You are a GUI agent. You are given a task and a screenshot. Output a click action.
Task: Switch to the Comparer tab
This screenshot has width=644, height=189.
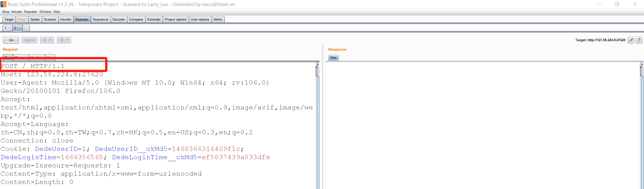coord(136,20)
